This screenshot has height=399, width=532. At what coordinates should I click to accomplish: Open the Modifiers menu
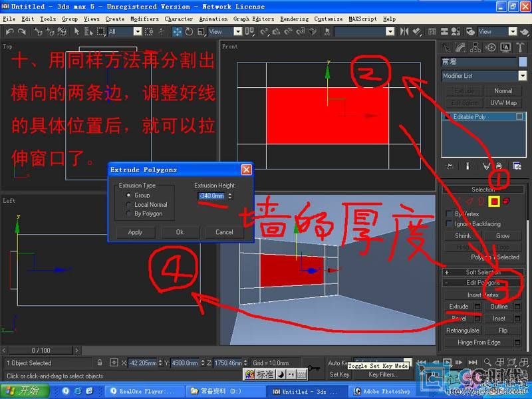click(144, 19)
